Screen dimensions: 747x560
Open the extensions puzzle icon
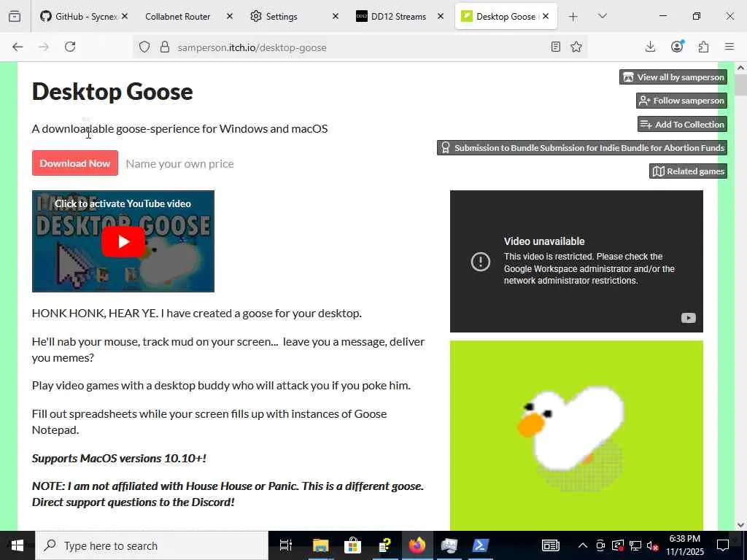(704, 47)
